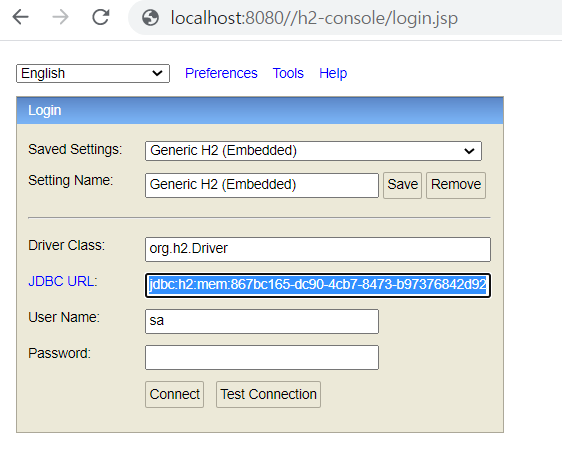The height and width of the screenshot is (449, 562).
Task: Click the Test Connection button
Action: click(268, 395)
